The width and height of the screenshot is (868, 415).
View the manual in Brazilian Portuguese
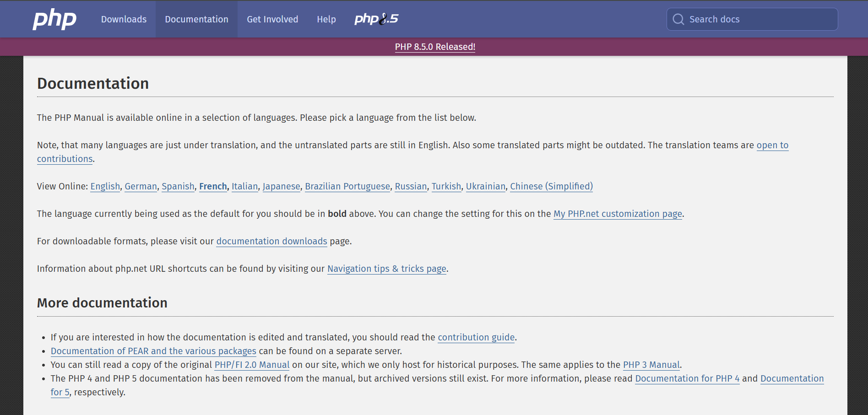(347, 186)
